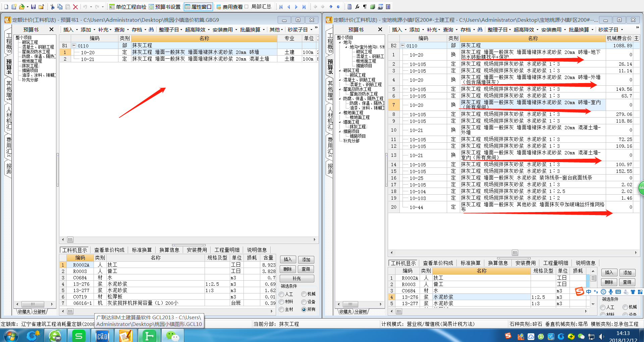The image size is (644, 342).
Task: Select 屋面及防水工程 in left window tree
Action: [x=36, y=52]
